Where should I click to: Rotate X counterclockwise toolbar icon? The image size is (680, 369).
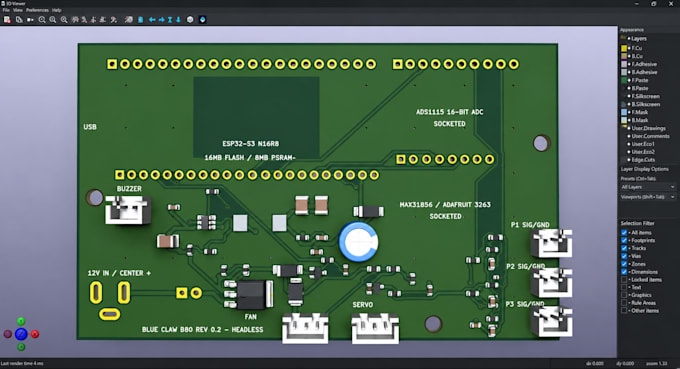click(84, 20)
